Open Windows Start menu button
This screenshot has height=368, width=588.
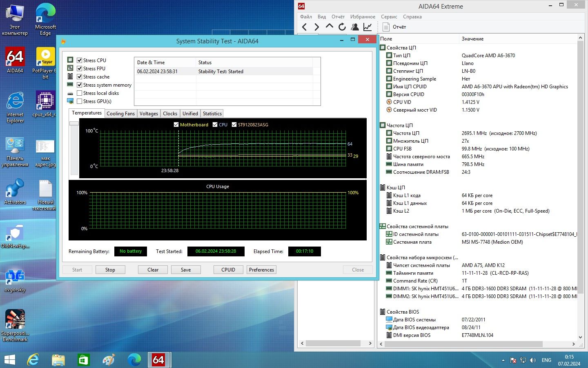coord(9,360)
